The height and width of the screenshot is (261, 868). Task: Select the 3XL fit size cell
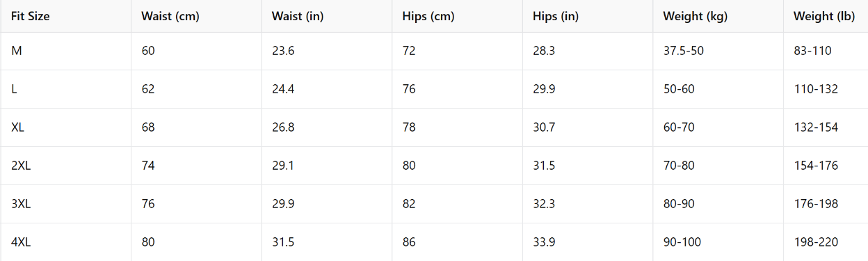[x=22, y=204]
